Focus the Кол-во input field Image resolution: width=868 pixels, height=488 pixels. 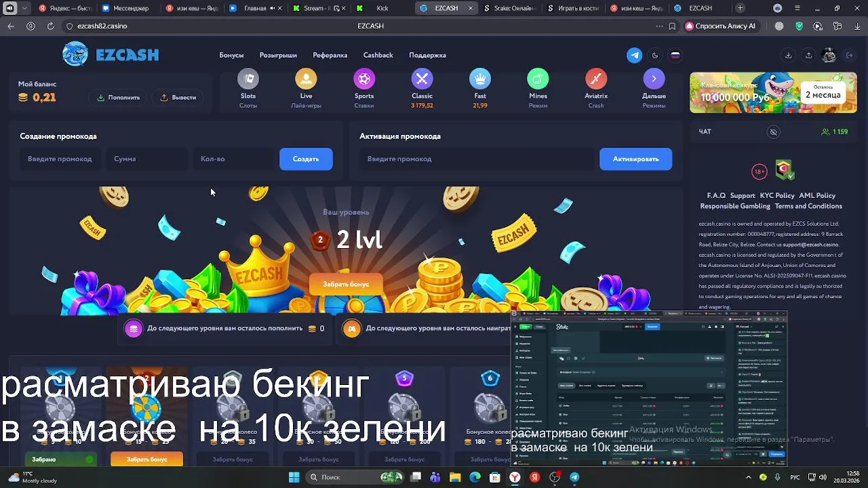coord(233,159)
